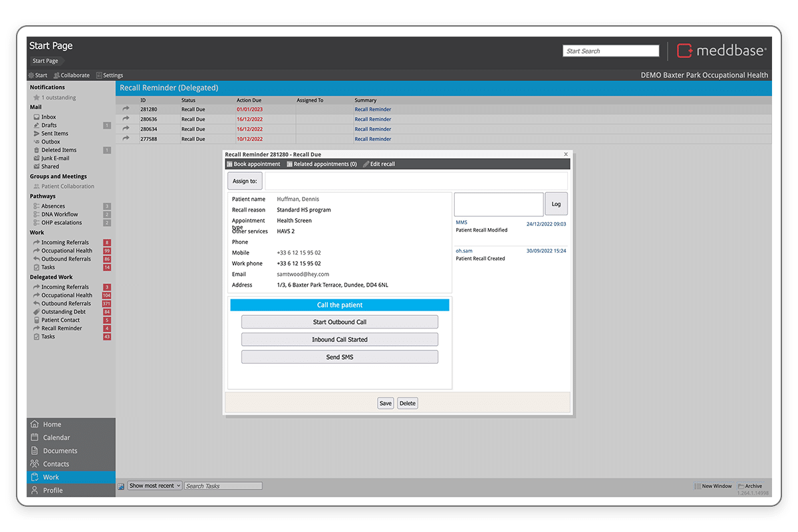Screen dimensions: 798x532
Task: Open Incoming Referrals under Delegated Work
Action: [x=66, y=287]
